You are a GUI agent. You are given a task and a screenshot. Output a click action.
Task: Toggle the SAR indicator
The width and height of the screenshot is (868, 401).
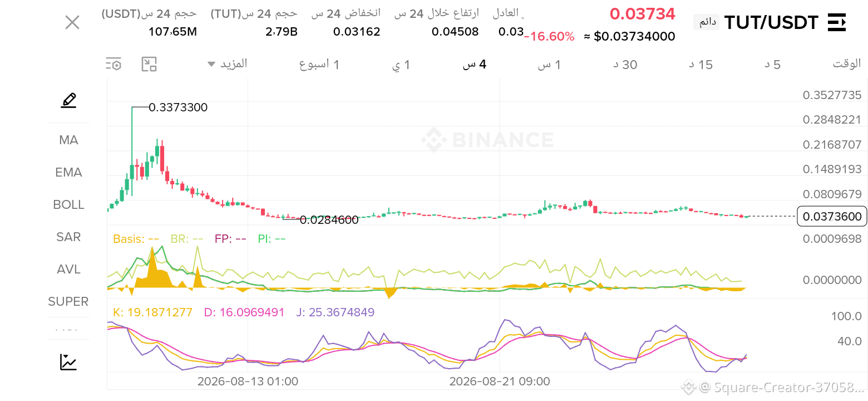(68, 237)
